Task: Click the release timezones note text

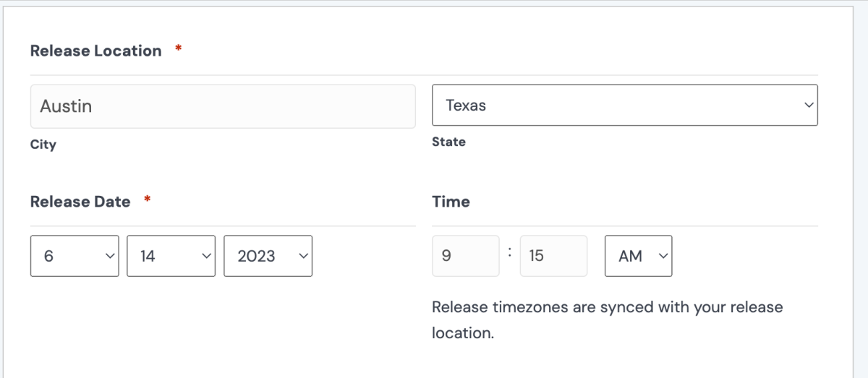Action: [607, 319]
